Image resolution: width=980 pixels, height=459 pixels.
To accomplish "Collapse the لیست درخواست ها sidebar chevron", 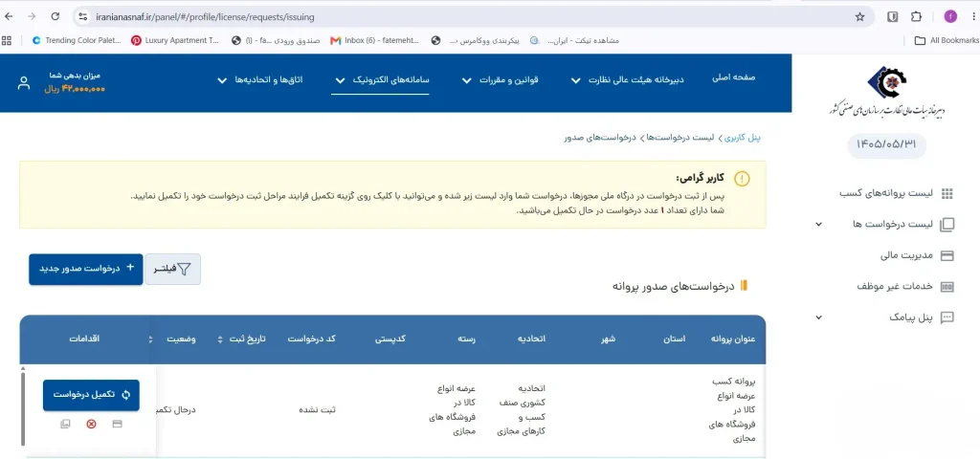I will coord(819,224).
